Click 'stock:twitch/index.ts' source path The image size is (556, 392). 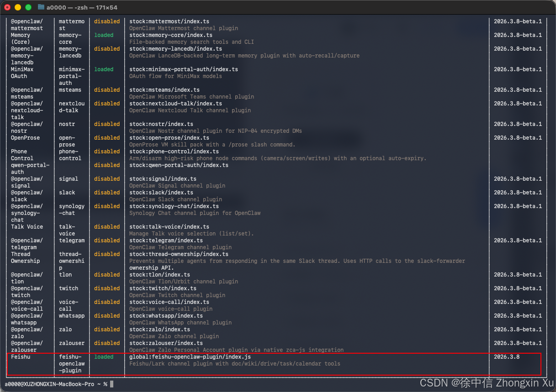[x=163, y=288]
